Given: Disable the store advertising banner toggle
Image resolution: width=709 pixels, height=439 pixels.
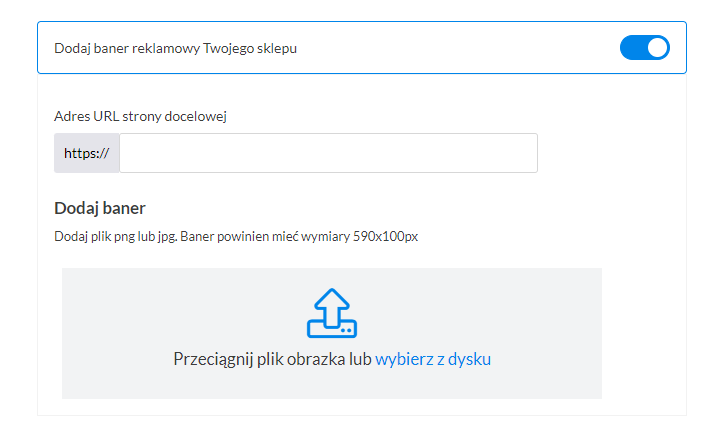Looking at the screenshot, I should point(645,47).
